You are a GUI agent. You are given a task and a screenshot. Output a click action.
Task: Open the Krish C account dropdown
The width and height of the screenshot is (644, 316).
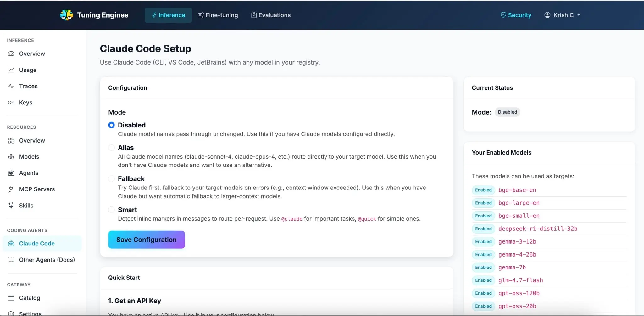click(562, 15)
